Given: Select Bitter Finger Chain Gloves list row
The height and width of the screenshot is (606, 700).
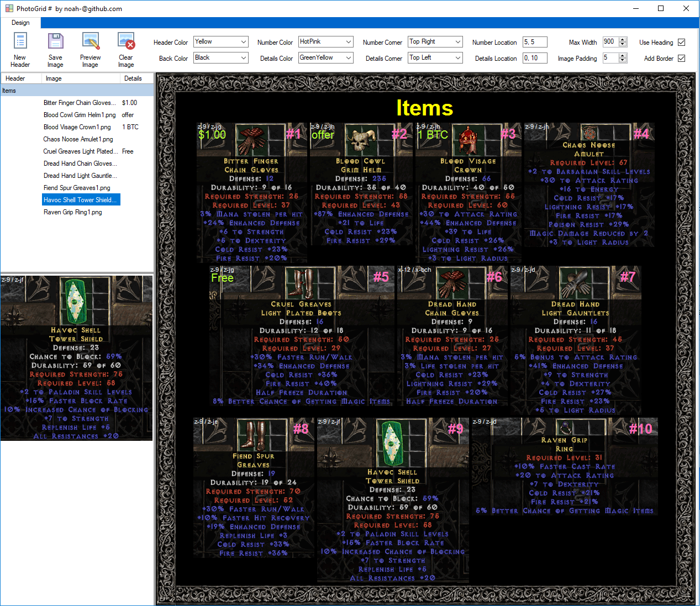Looking at the screenshot, I should pyautogui.click(x=80, y=103).
